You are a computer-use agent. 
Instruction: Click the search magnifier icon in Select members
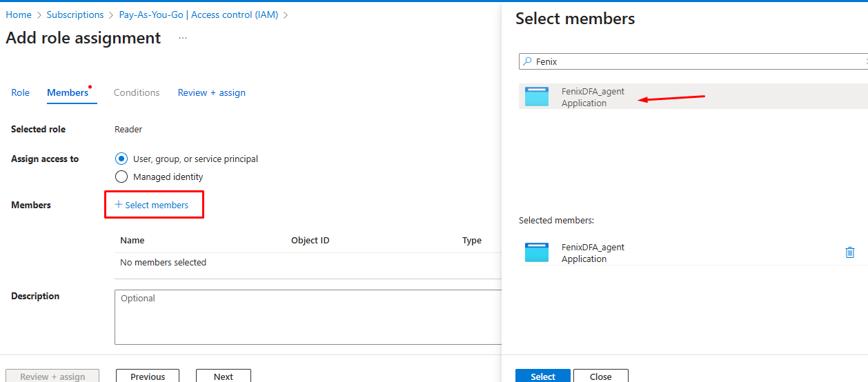[528, 61]
